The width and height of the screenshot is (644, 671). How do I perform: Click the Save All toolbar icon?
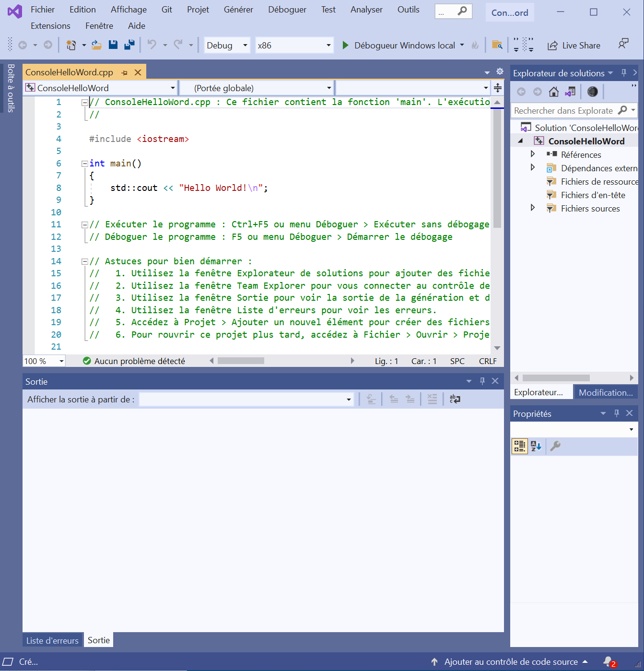click(129, 45)
